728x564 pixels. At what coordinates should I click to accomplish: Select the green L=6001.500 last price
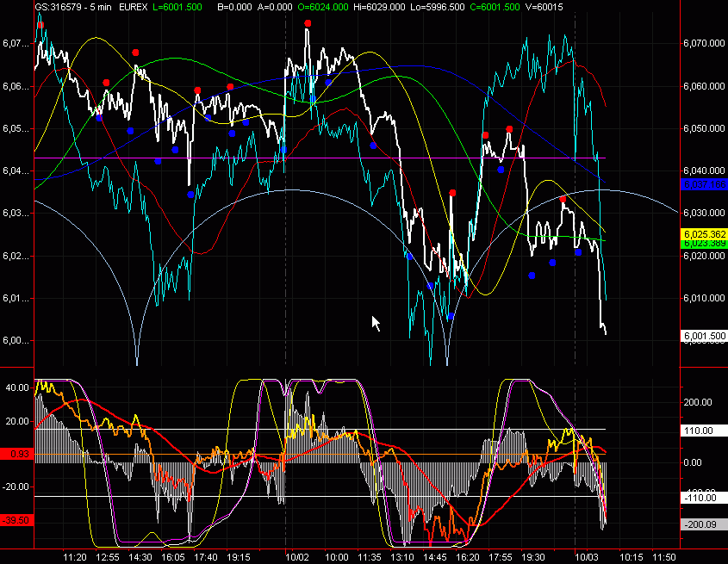(x=177, y=7)
